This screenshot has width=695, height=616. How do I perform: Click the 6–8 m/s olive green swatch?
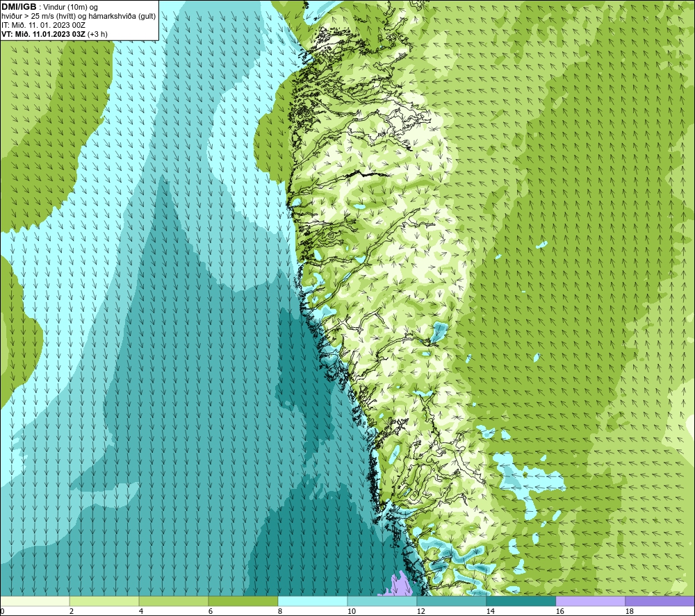click(243, 601)
